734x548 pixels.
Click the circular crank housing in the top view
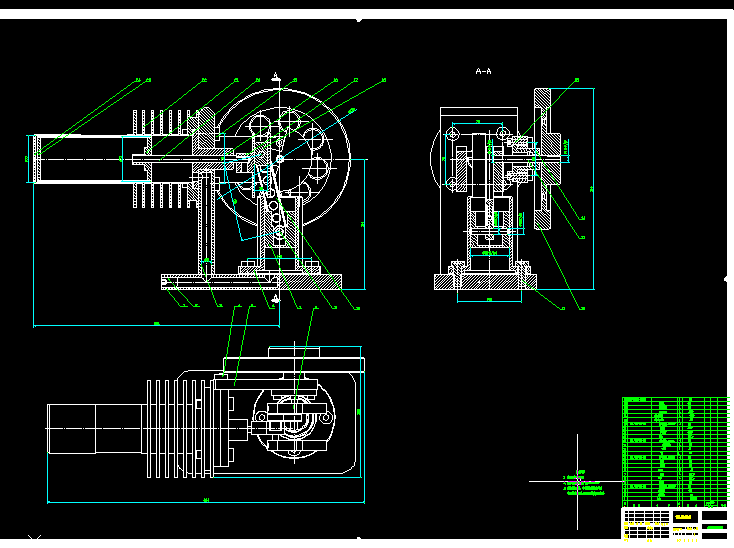[294, 418]
